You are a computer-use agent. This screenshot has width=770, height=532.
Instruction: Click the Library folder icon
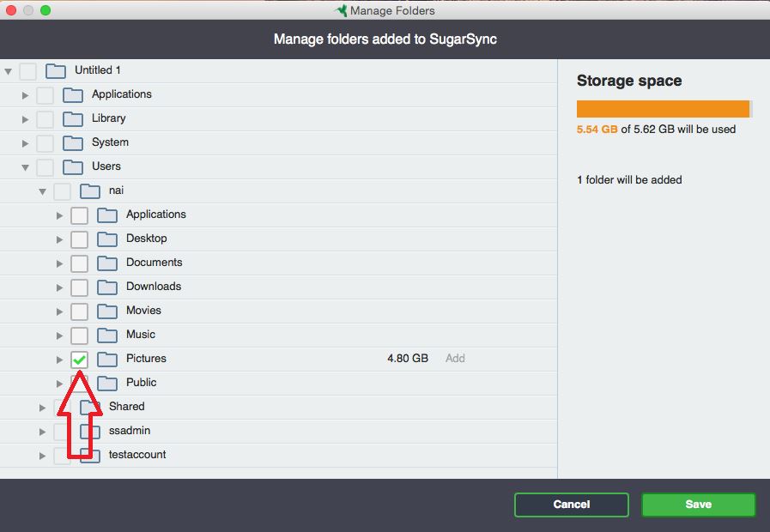pyautogui.click(x=73, y=118)
